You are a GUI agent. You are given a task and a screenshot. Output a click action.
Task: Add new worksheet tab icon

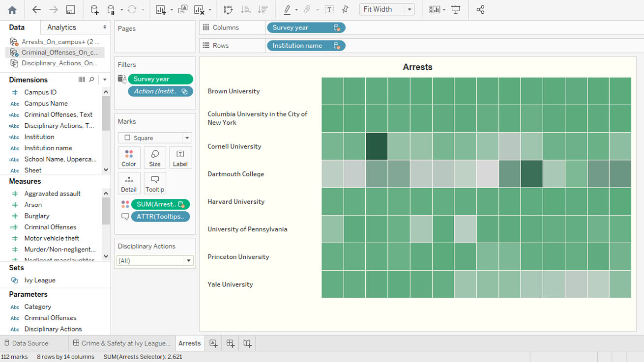(x=213, y=343)
